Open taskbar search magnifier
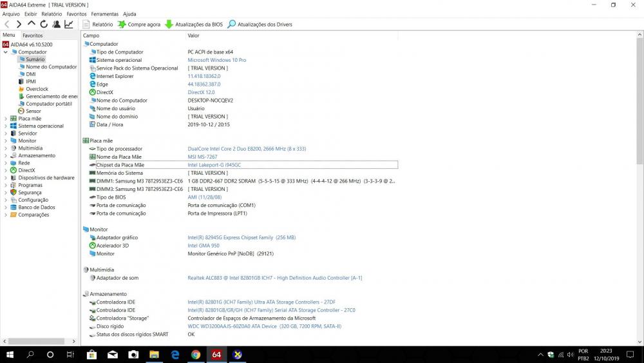This screenshot has width=644, height=363. 30,355
